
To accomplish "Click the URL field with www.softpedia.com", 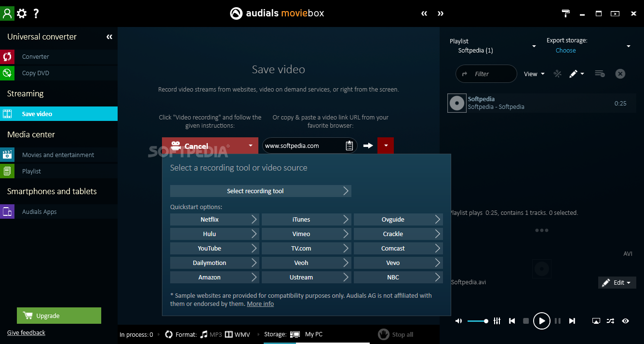I will tap(303, 146).
